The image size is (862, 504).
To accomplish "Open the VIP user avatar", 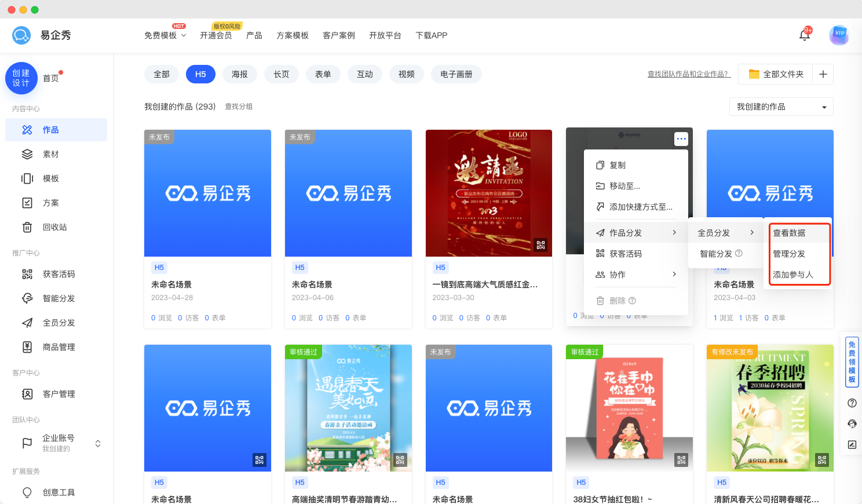I will [838, 35].
